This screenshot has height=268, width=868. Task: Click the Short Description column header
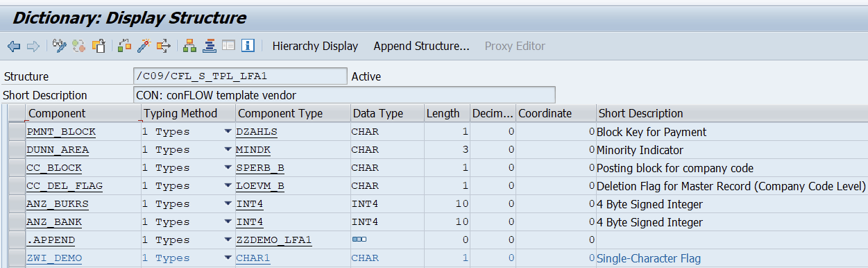click(731, 113)
